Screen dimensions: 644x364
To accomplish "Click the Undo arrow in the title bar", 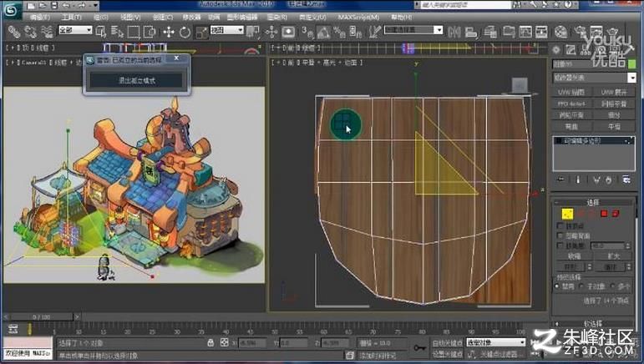I will pyautogui.click(x=66, y=6).
